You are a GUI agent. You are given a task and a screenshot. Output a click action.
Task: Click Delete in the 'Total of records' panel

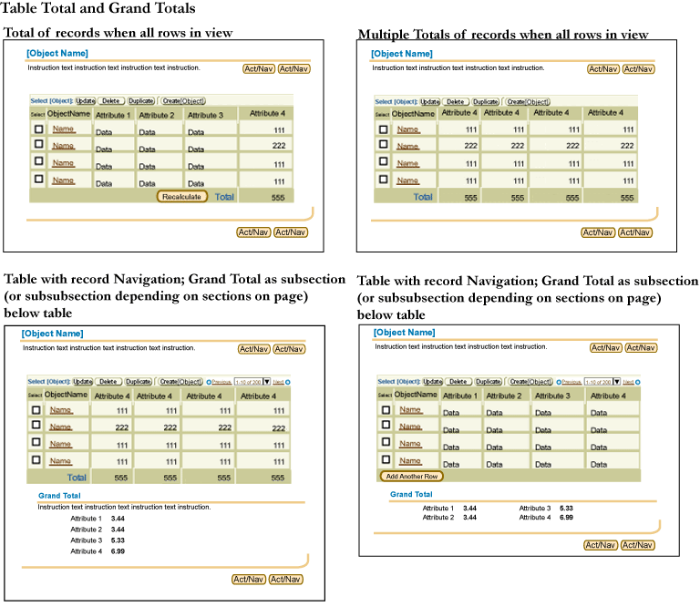click(110, 101)
